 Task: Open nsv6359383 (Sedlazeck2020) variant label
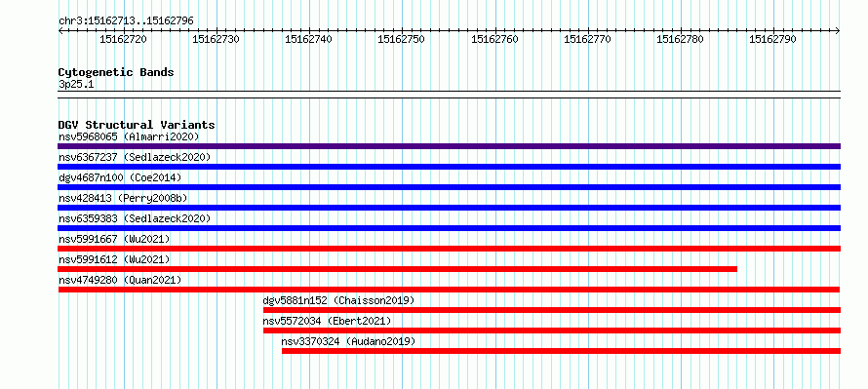tap(135, 218)
